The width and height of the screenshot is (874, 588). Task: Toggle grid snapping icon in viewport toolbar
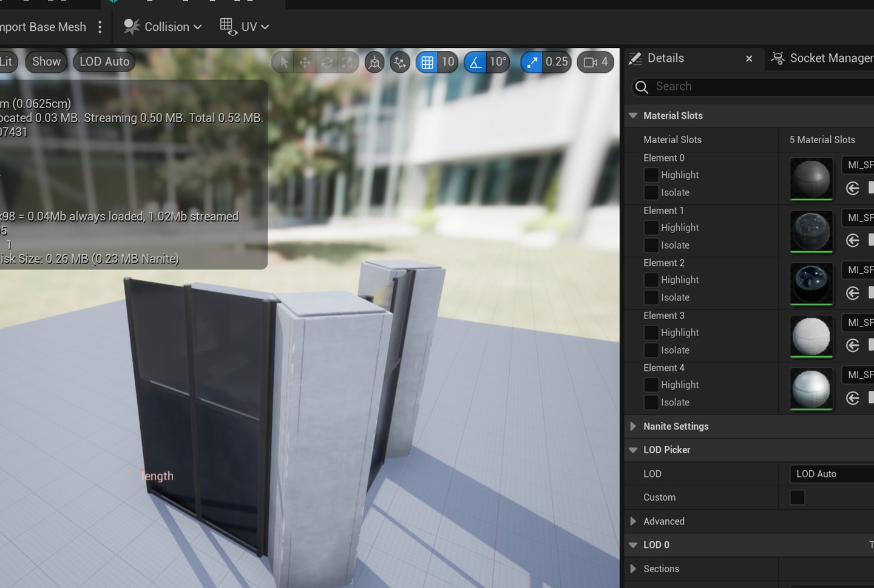pyautogui.click(x=427, y=62)
